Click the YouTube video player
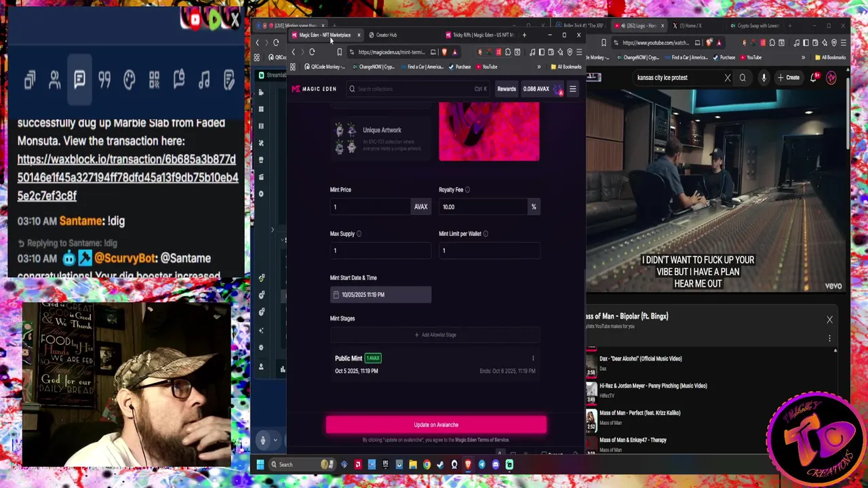 click(x=717, y=191)
